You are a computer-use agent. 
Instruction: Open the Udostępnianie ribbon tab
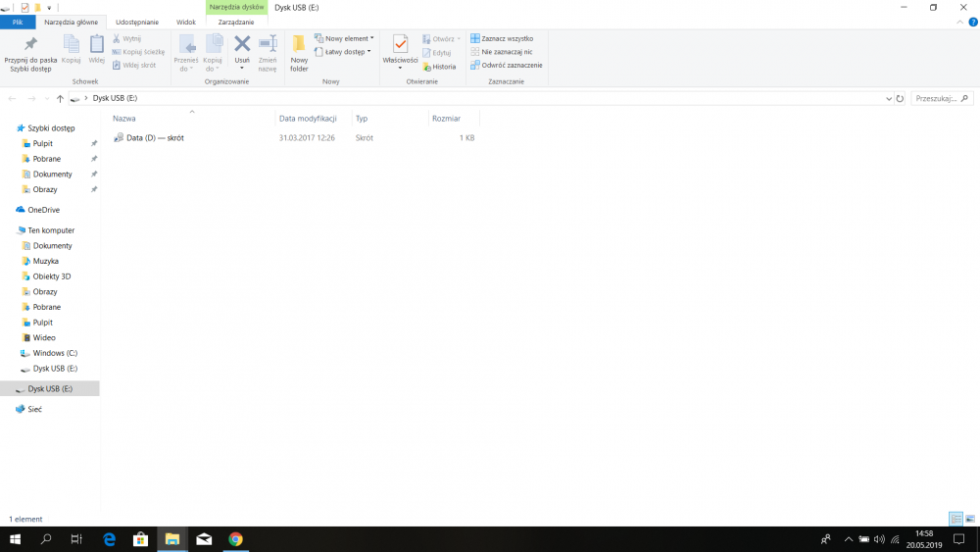click(x=136, y=22)
